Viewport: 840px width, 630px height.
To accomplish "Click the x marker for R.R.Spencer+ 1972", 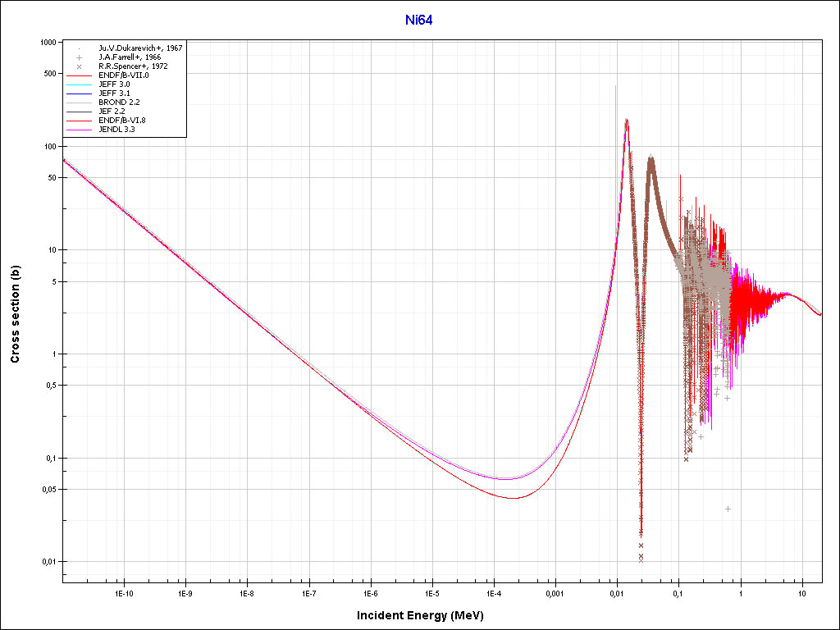I will [x=79, y=66].
